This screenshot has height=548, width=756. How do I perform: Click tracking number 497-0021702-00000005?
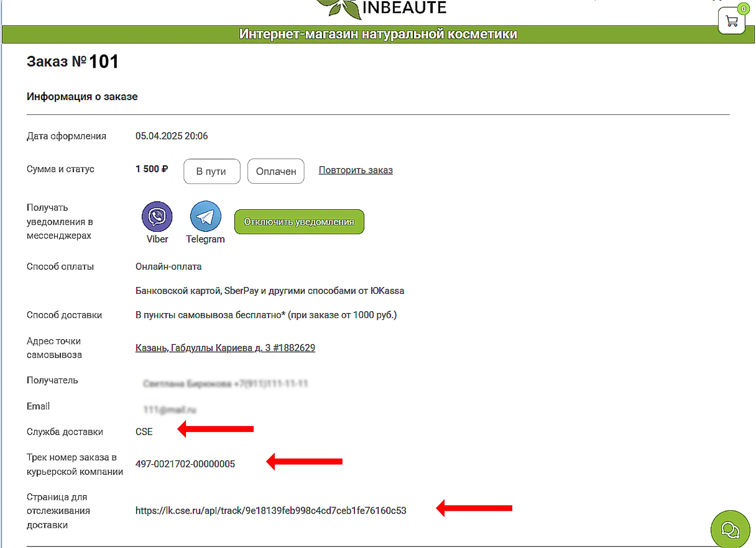185,464
